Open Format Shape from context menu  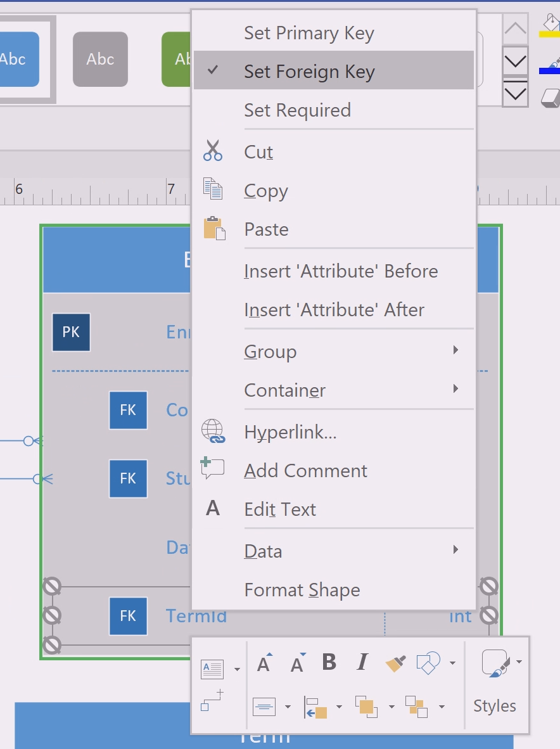tap(334, 589)
